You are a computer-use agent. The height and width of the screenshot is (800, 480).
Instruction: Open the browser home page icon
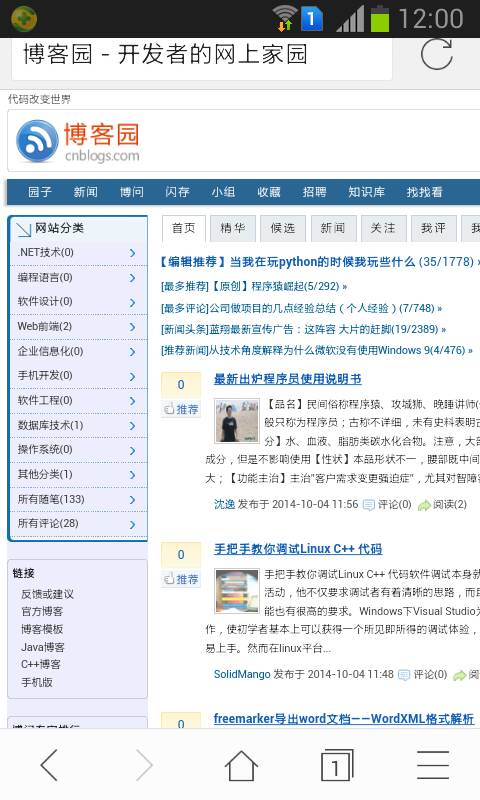tap(241, 765)
